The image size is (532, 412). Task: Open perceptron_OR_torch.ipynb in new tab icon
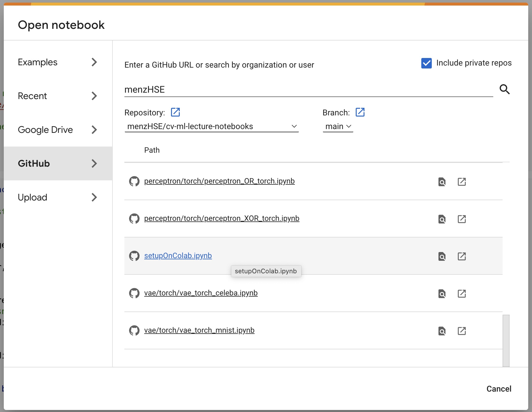point(462,182)
